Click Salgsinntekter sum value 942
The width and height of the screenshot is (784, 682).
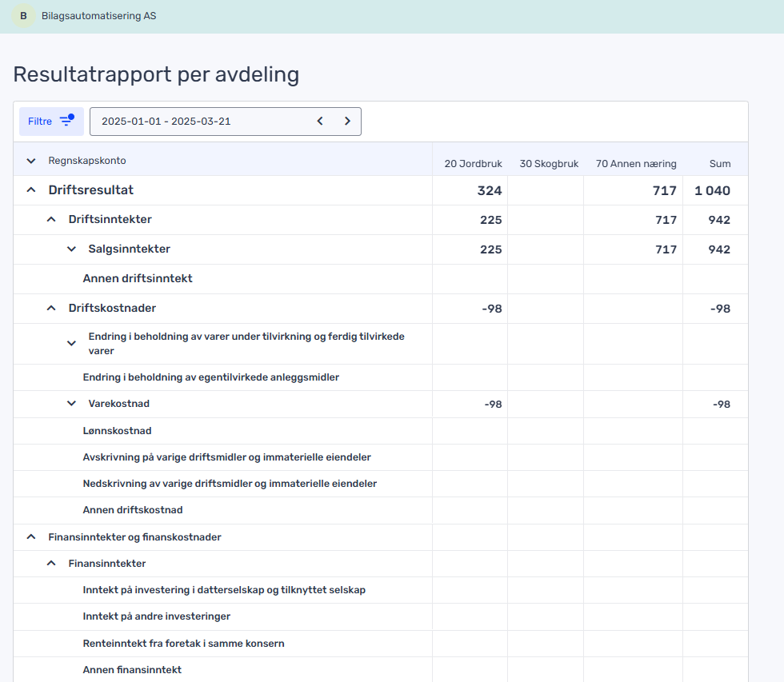(x=719, y=249)
